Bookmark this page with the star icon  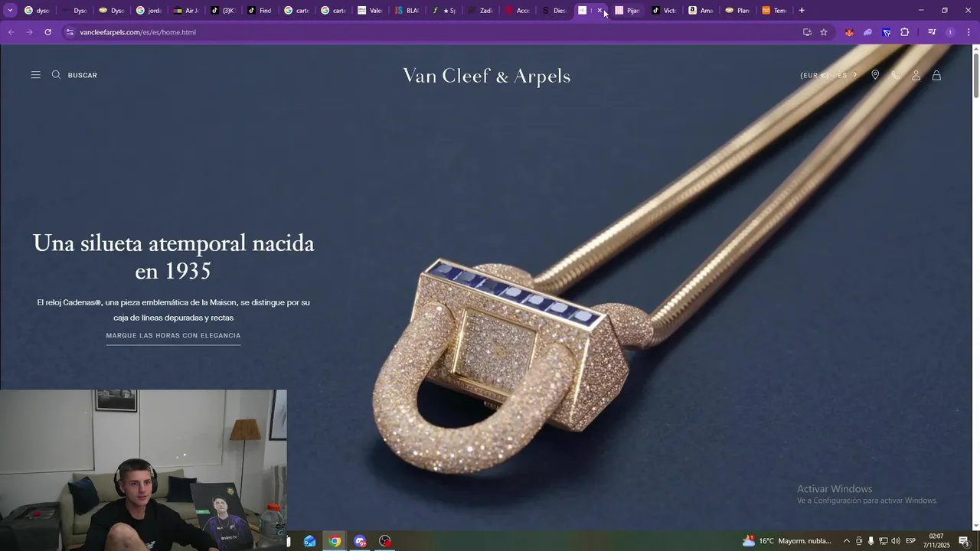(x=824, y=32)
